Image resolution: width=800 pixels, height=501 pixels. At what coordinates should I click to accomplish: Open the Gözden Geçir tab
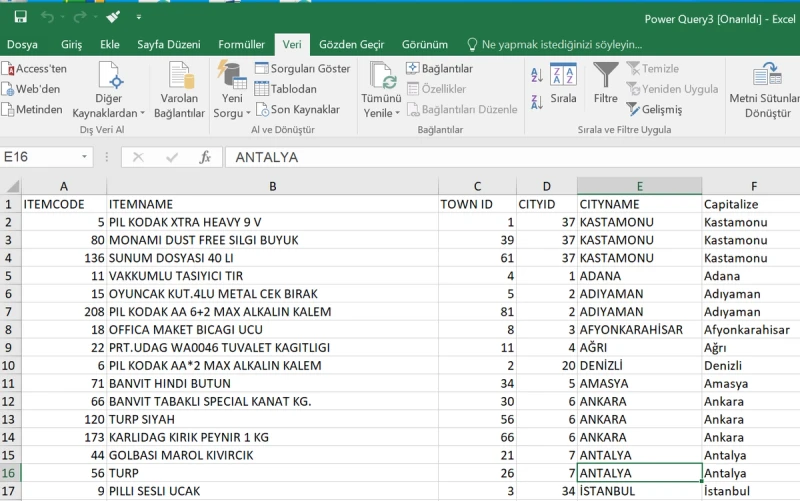352,44
